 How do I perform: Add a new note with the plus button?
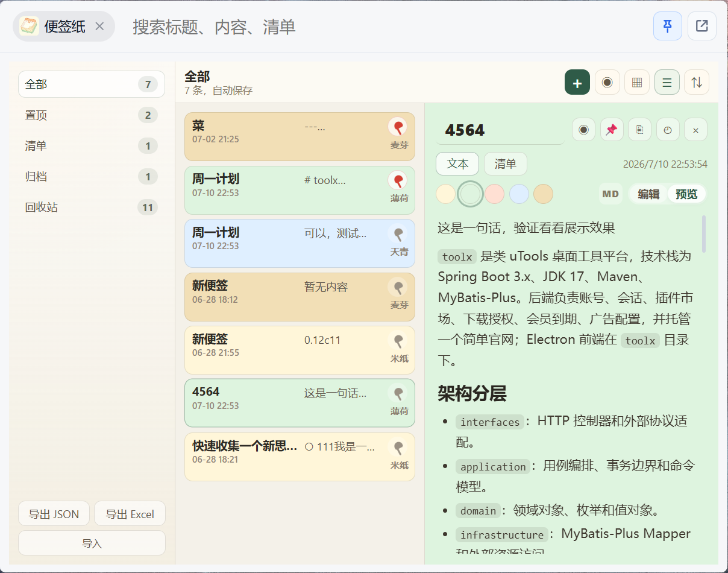coord(577,83)
